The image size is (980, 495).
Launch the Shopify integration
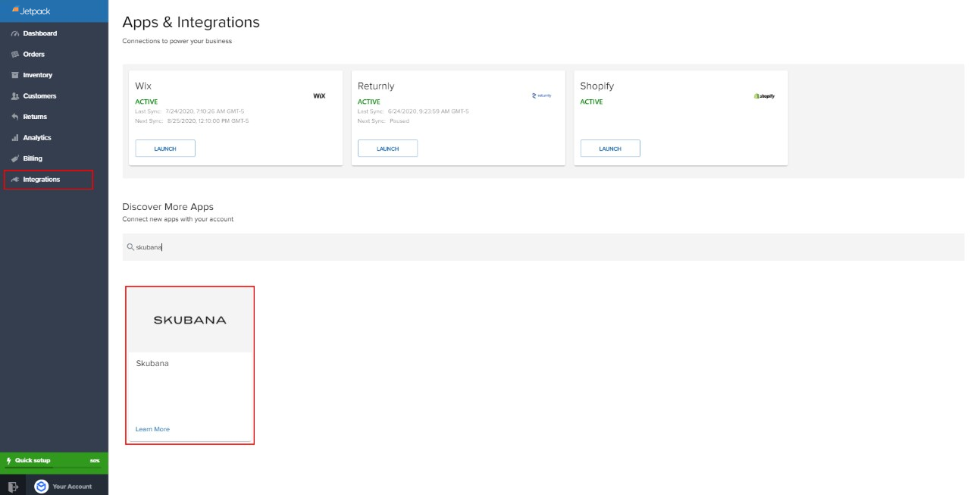click(609, 148)
